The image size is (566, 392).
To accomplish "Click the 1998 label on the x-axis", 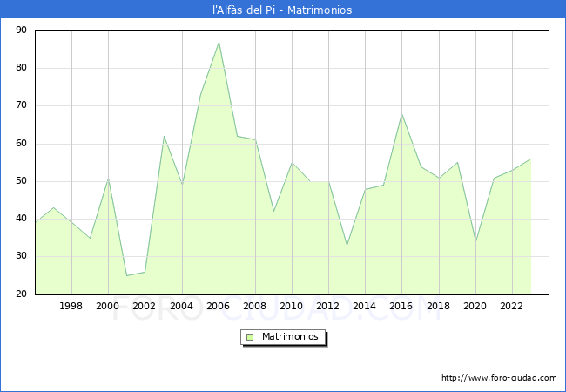I will click(71, 307).
